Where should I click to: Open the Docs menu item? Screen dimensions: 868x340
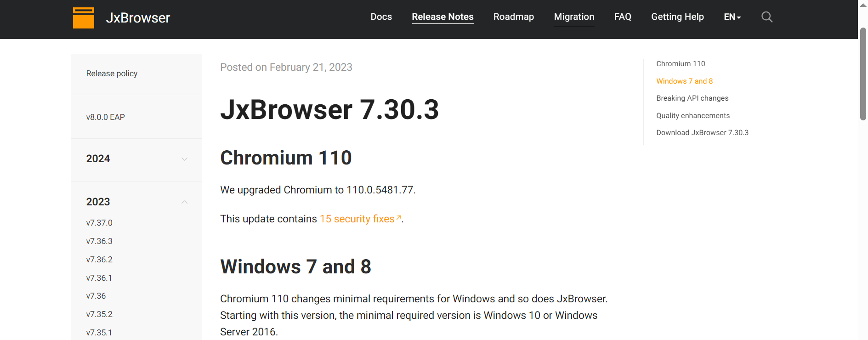click(x=381, y=17)
